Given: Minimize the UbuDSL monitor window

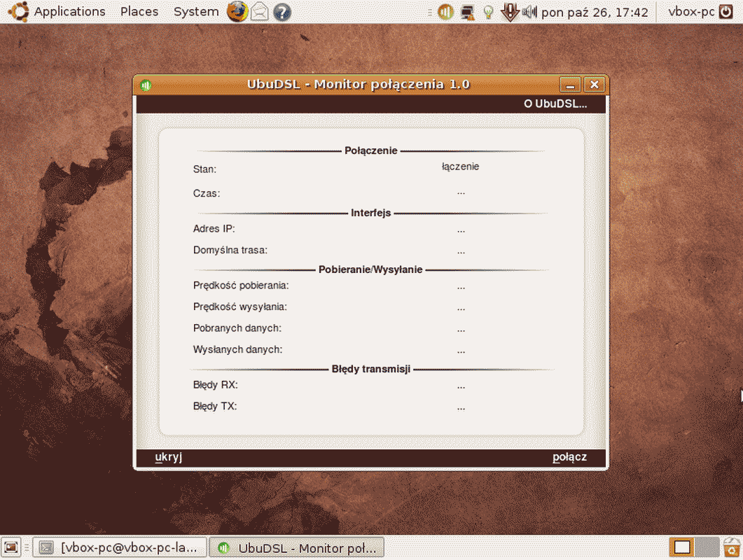Looking at the screenshot, I should (570, 85).
